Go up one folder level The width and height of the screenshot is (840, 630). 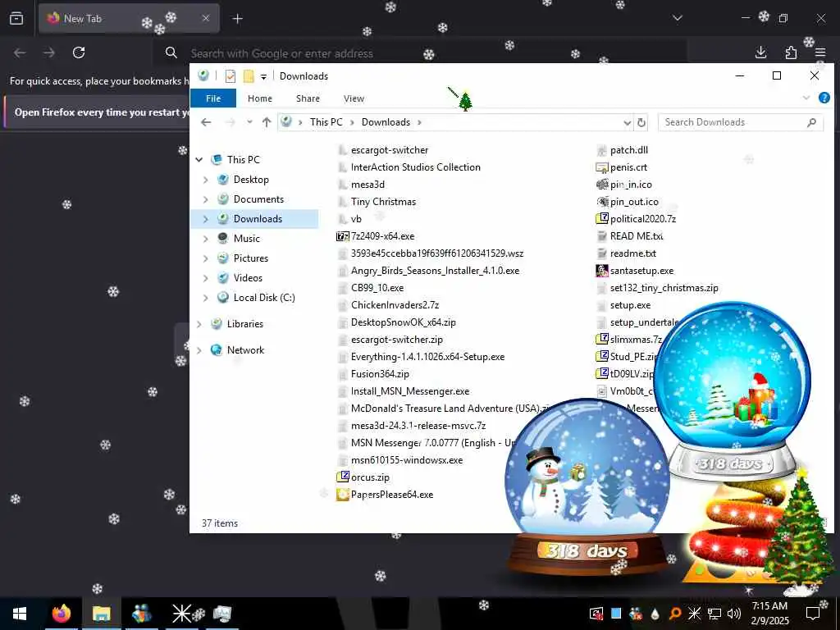[x=267, y=122]
